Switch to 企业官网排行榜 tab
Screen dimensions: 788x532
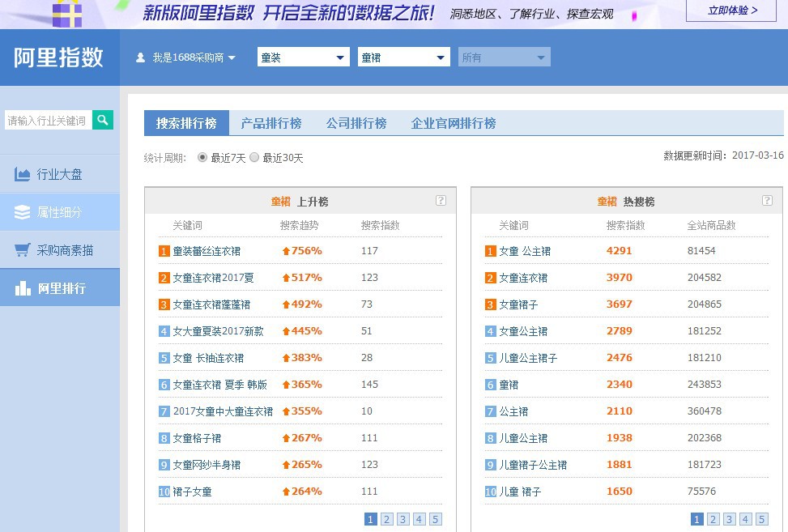click(454, 123)
